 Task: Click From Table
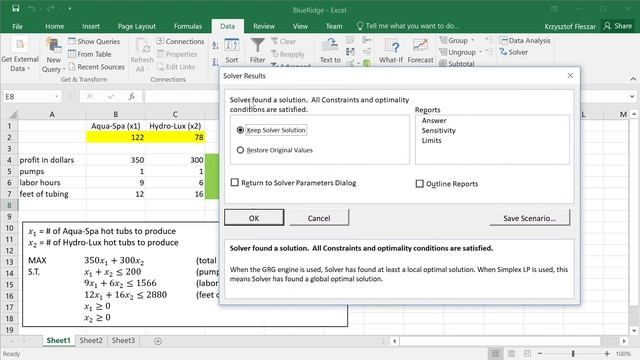coord(90,54)
